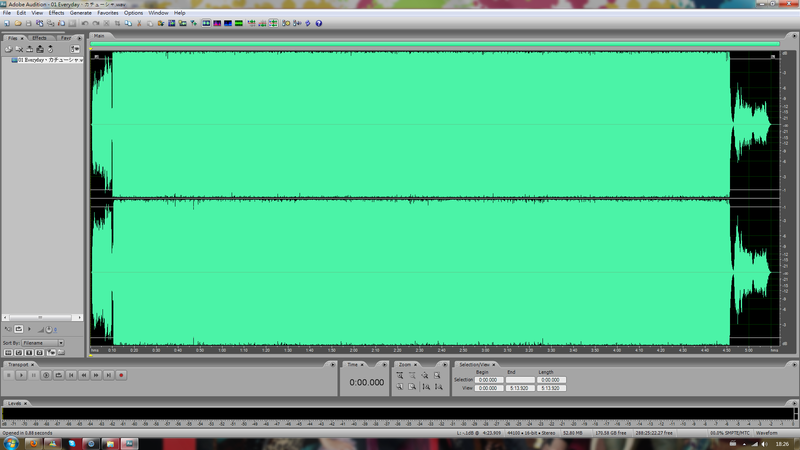Image resolution: width=800 pixels, height=450 pixels.
Task: Select the 01 Everyday wav file entry
Action: tap(45, 60)
